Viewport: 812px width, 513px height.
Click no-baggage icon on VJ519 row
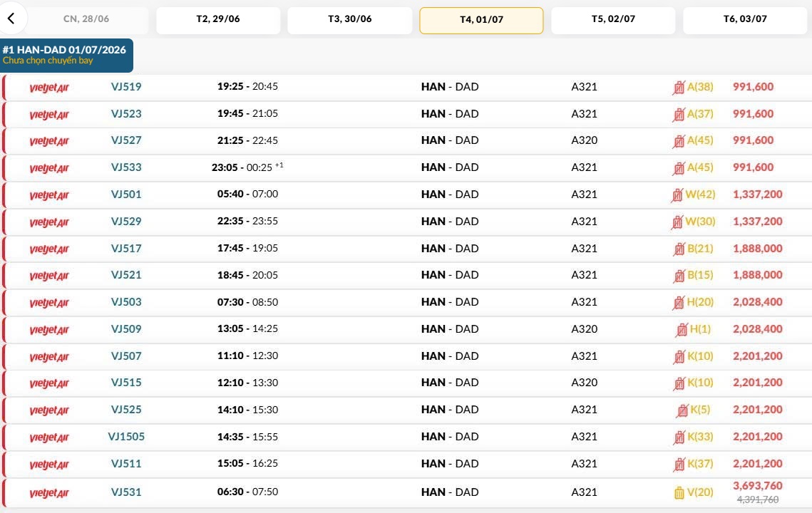click(x=679, y=88)
